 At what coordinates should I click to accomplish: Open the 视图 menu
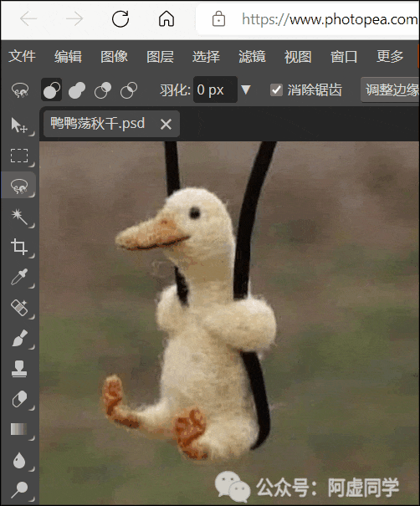tap(298, 57)
